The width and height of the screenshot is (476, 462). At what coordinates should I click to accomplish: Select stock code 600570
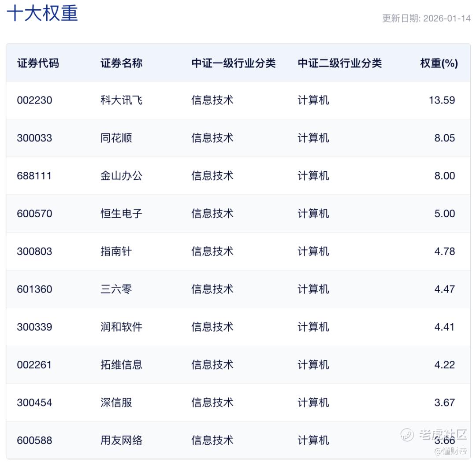pos(35,214)
